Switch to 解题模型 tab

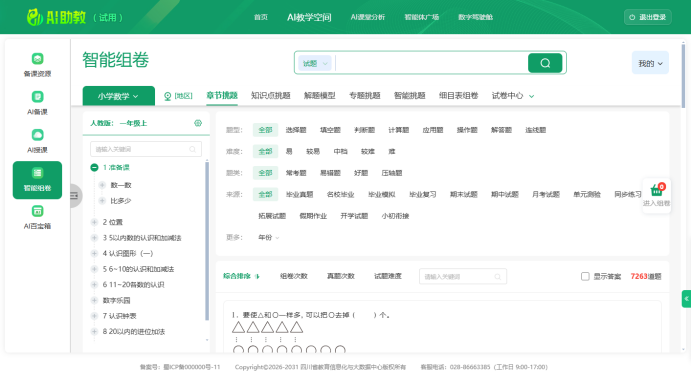[319, 96]
